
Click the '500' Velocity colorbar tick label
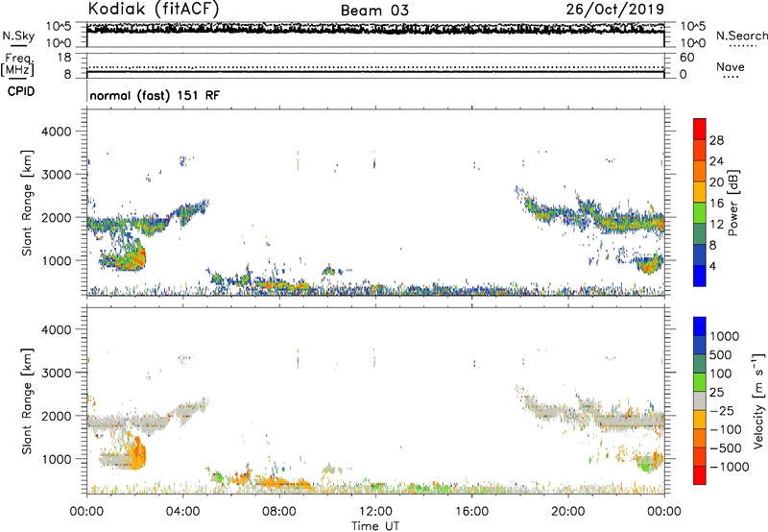click(x=721, y=355)
